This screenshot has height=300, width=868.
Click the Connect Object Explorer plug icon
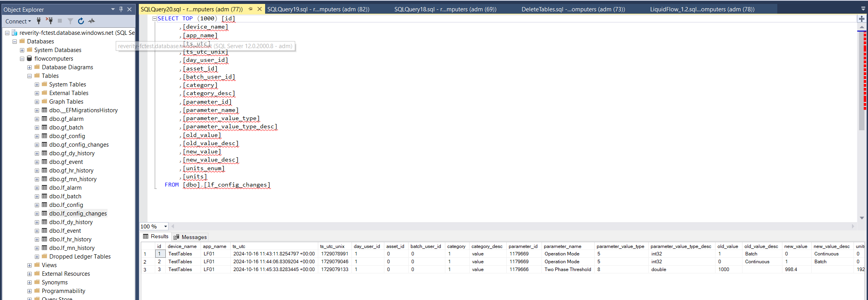[x=39, y=21]
